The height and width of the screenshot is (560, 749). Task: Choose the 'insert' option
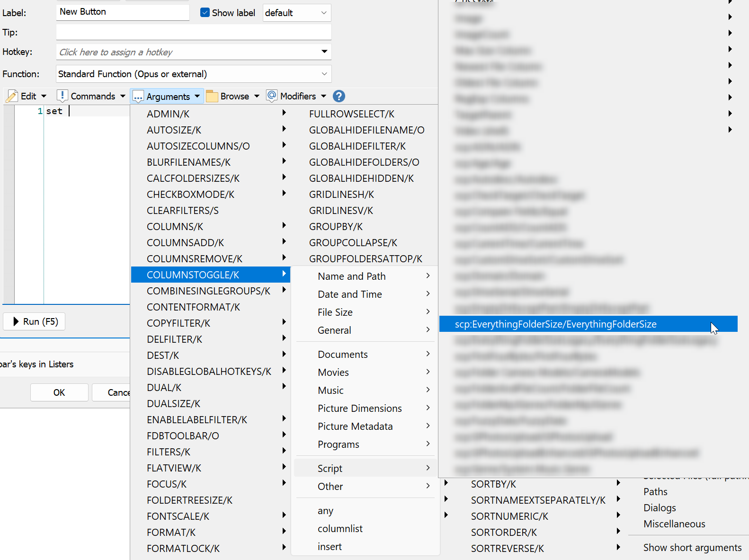click(x=365, y=546)
